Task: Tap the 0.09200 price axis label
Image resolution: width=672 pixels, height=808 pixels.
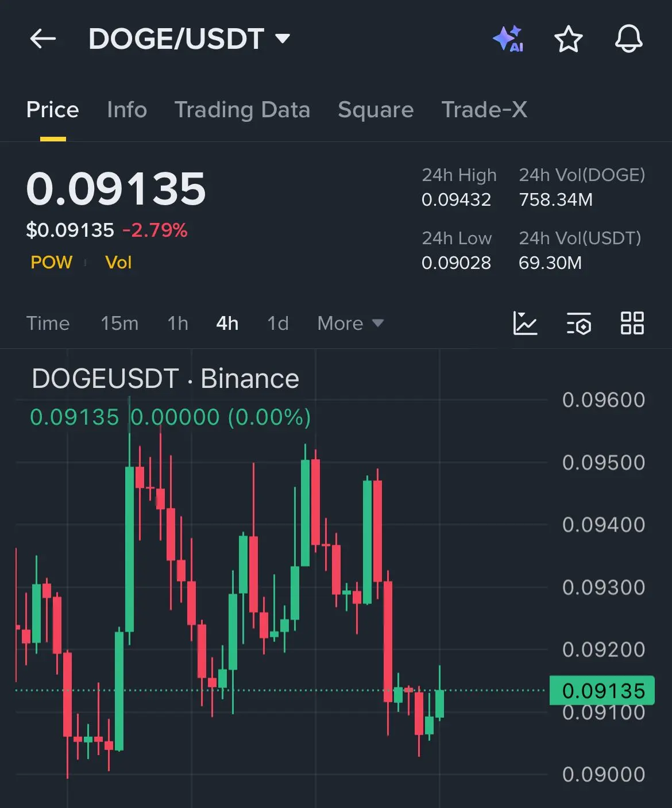Action: click(x=604, y=650)
